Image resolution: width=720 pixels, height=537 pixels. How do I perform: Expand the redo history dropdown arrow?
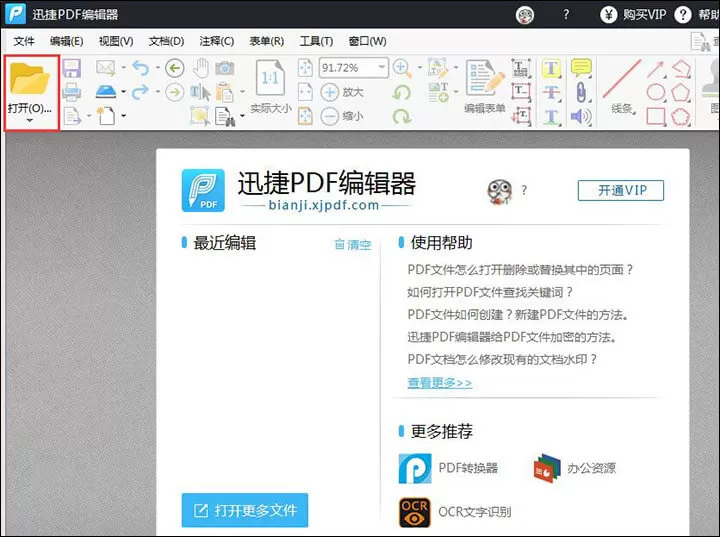(x=158, y=92)
